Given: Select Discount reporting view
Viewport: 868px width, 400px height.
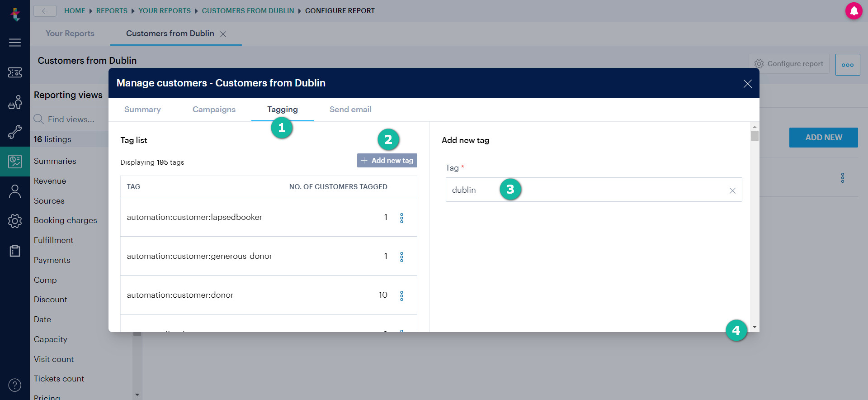Looking at the screenshot, I should [50, 300].
